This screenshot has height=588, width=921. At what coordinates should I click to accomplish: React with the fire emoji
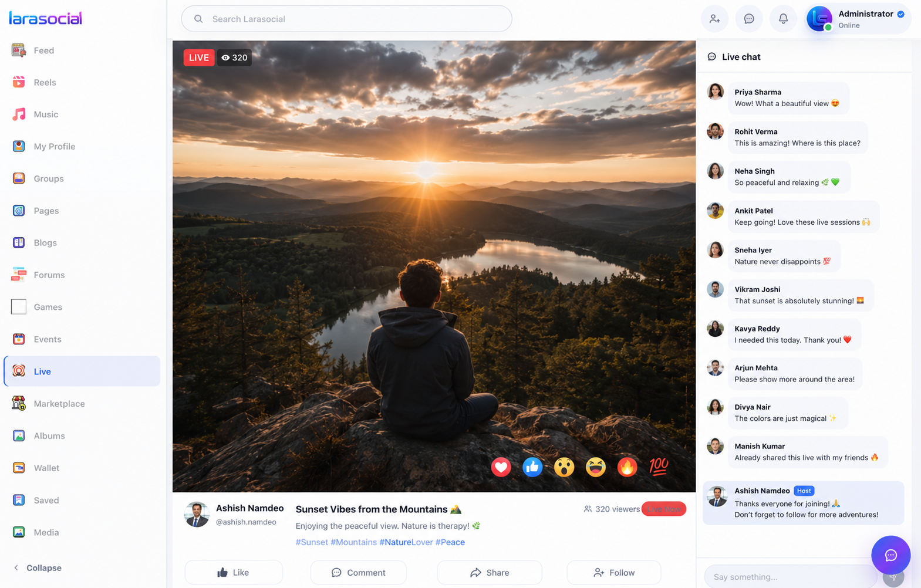[x=627, y=467]
